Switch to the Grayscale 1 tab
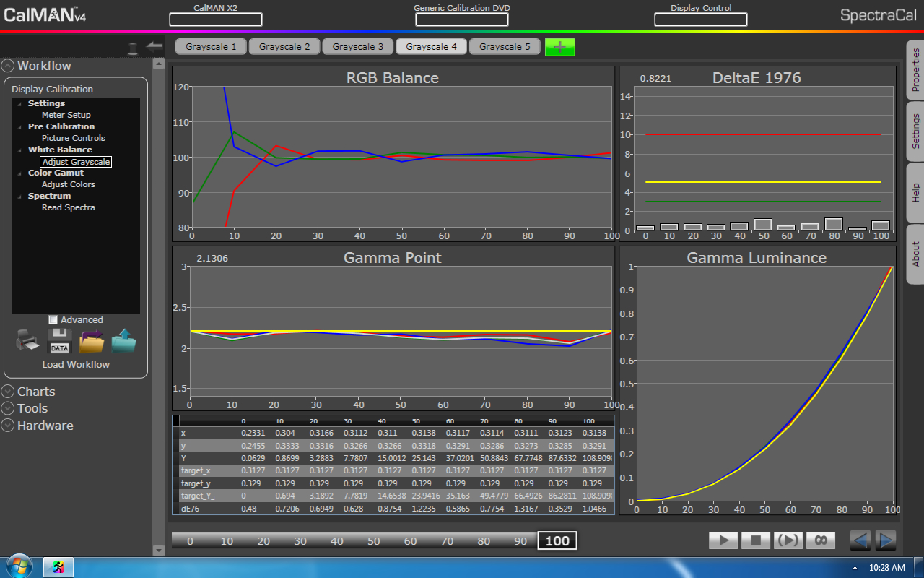The image size is (924, 578). [211, 47]
